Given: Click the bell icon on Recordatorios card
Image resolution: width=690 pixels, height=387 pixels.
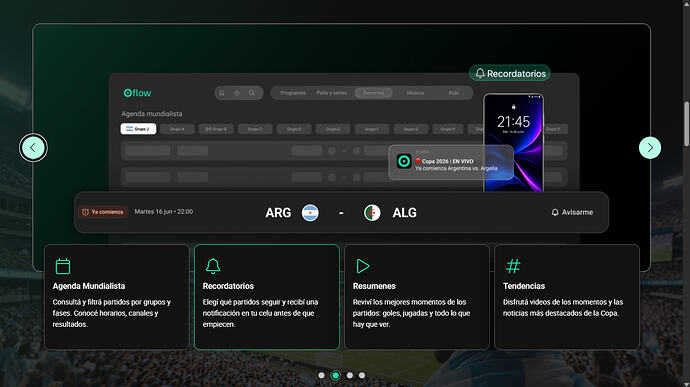Looking at the screenshot, I should tap(213, 266).
